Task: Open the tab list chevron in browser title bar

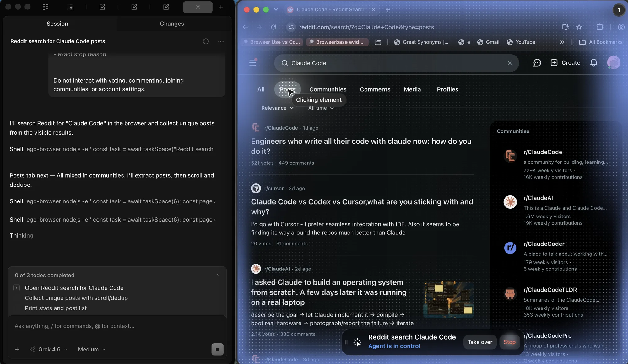Action: pos(276,10)
